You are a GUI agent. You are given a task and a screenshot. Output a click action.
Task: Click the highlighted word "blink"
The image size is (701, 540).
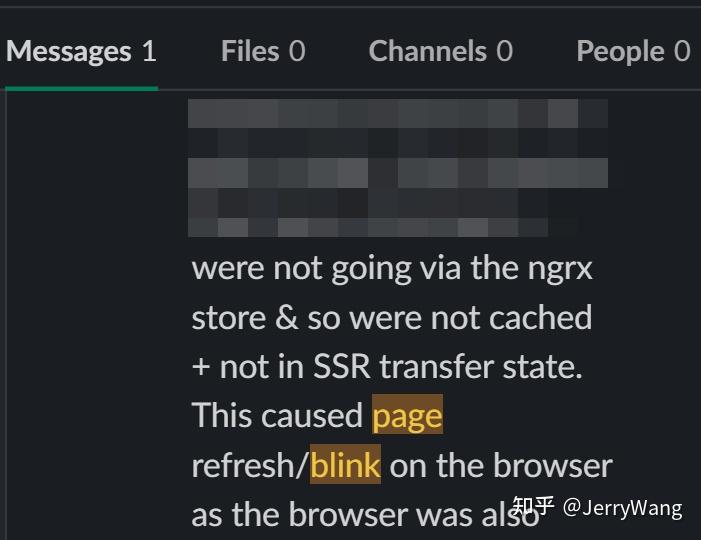(x=345, y=465)
